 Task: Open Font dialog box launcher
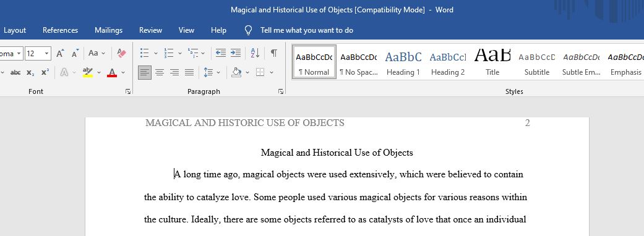click(x=128, y=91)
